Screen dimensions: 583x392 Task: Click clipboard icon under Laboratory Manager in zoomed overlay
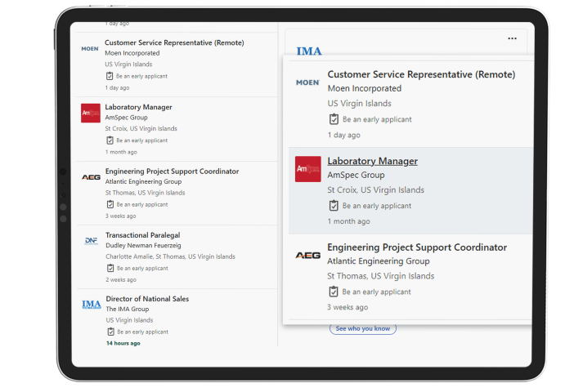(x=334, y=205)
